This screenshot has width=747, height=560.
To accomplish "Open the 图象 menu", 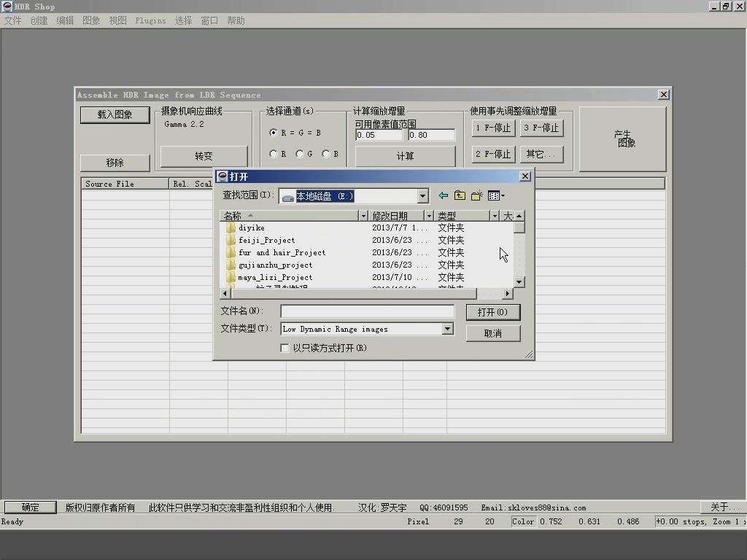I will point(91,20).
